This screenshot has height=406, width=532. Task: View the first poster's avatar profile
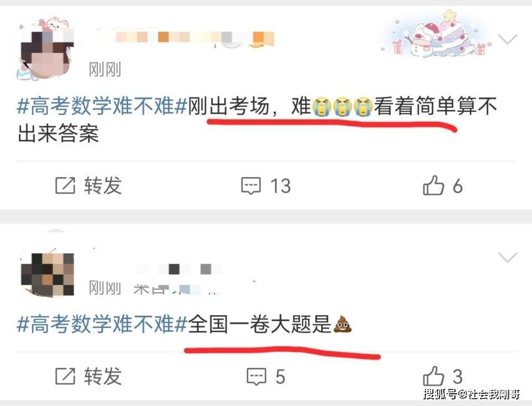point(45,51)
